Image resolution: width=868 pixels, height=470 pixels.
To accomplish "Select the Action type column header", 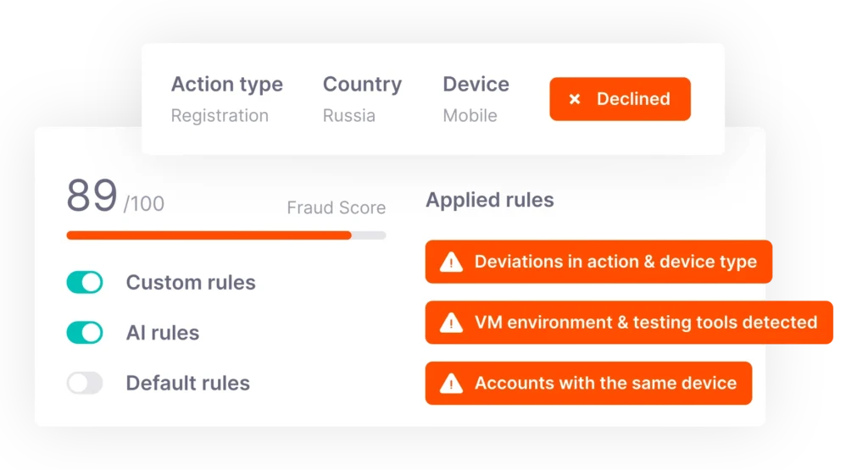I will point(227,85).
